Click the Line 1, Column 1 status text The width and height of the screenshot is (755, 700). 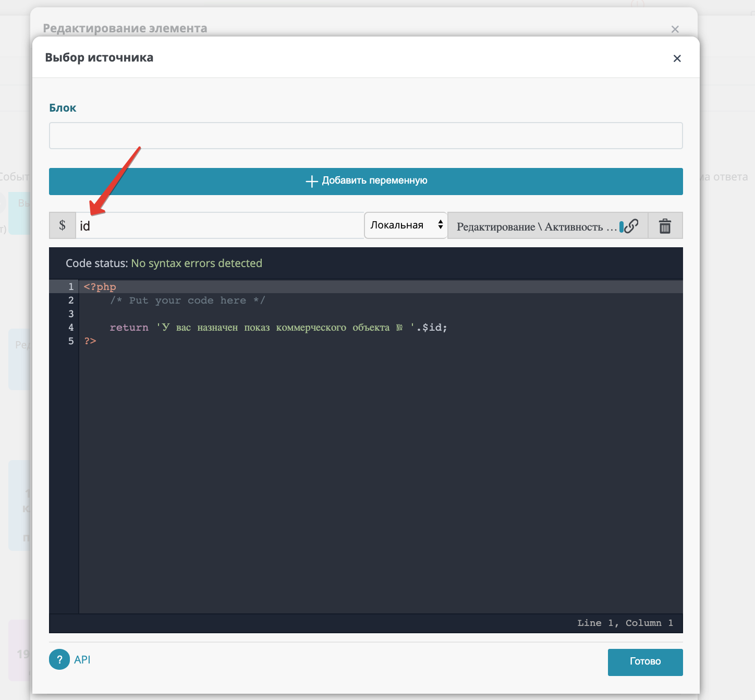point(625,623)
